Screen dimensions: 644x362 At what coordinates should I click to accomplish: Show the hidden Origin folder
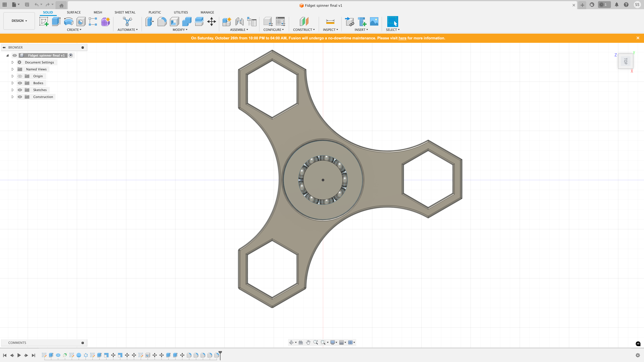pos(20,76)
